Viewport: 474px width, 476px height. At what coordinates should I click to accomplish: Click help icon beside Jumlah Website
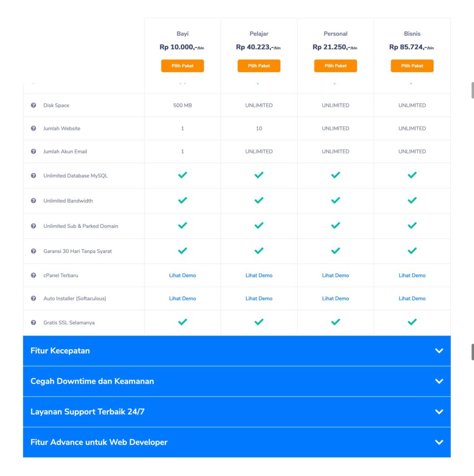point(33,128)
